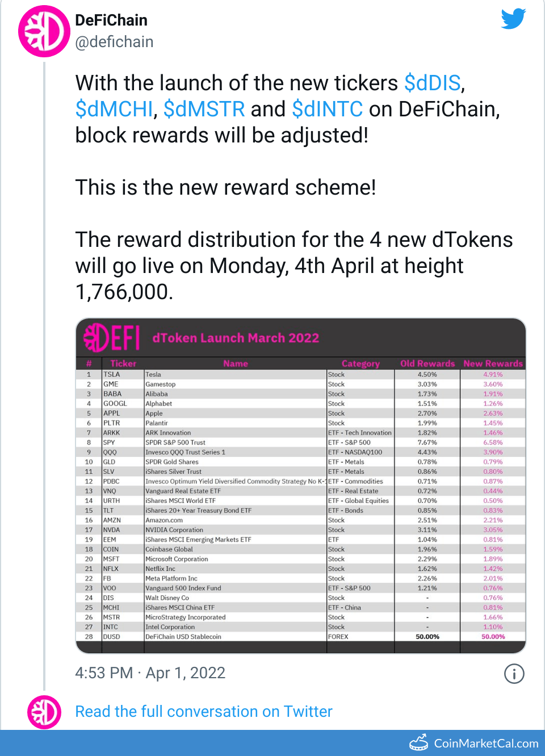Open the $dMCHI cashtag link

pyautogui.click(x=114, y=109)
